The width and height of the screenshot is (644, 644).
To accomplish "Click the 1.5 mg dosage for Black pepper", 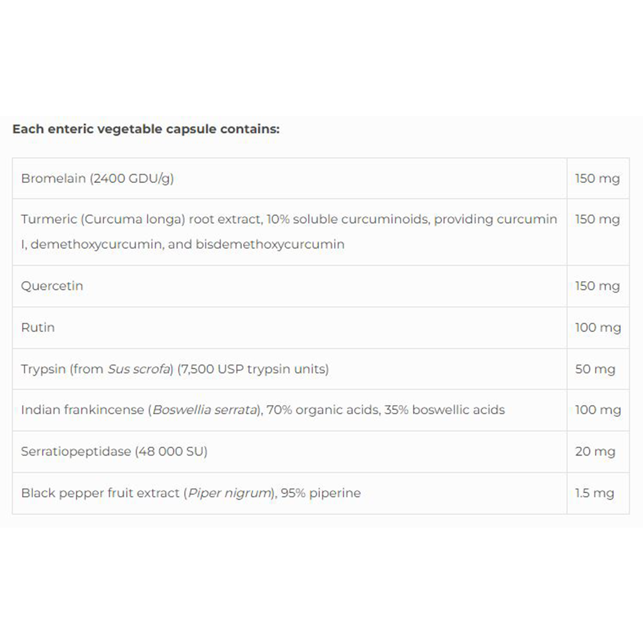I will tap(594, 493).
